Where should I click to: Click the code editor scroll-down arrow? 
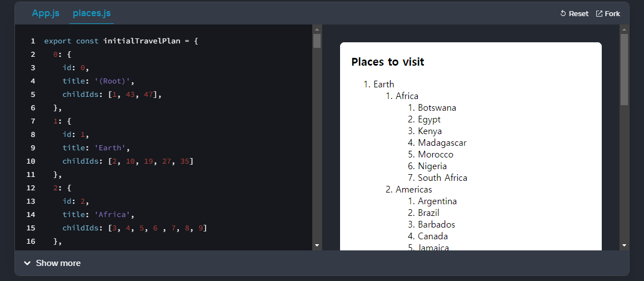point(317,245)
